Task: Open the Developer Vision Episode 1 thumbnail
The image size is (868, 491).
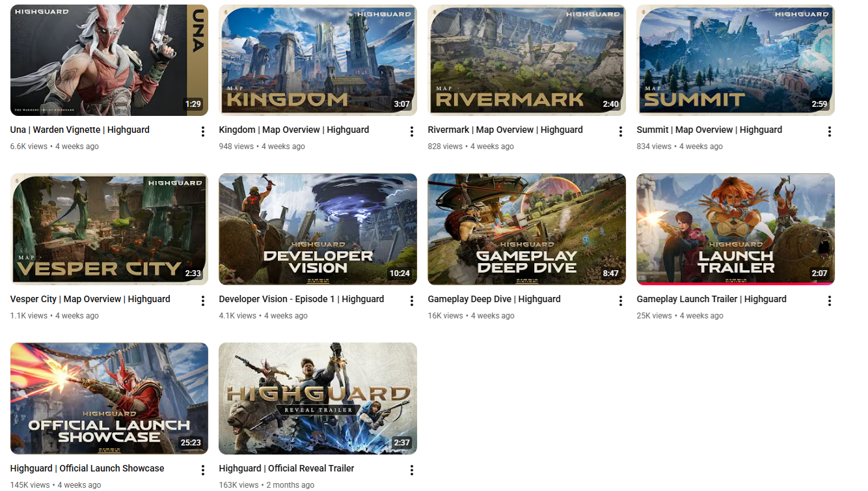Action: point(318,229)
